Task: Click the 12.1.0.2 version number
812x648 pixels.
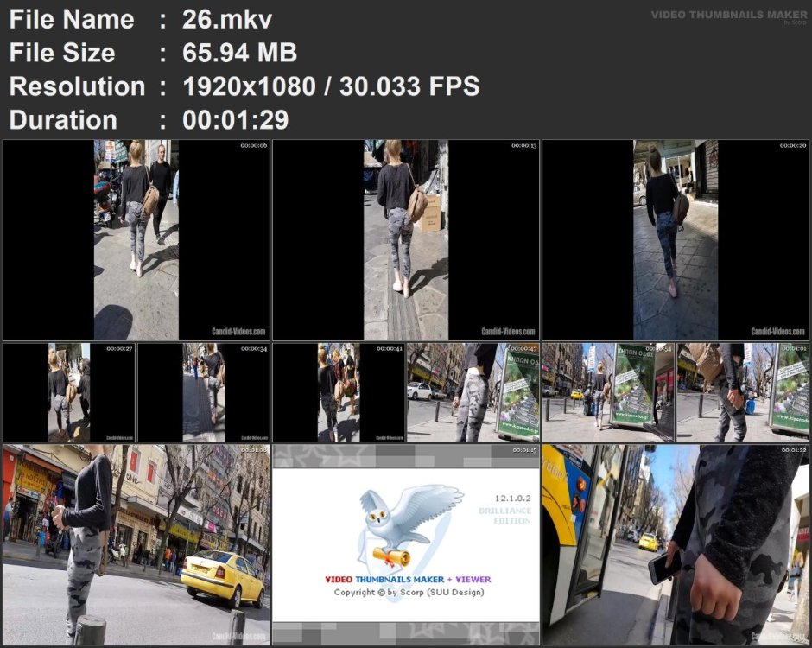Action: pyautogui.click(x=512, y=499)
